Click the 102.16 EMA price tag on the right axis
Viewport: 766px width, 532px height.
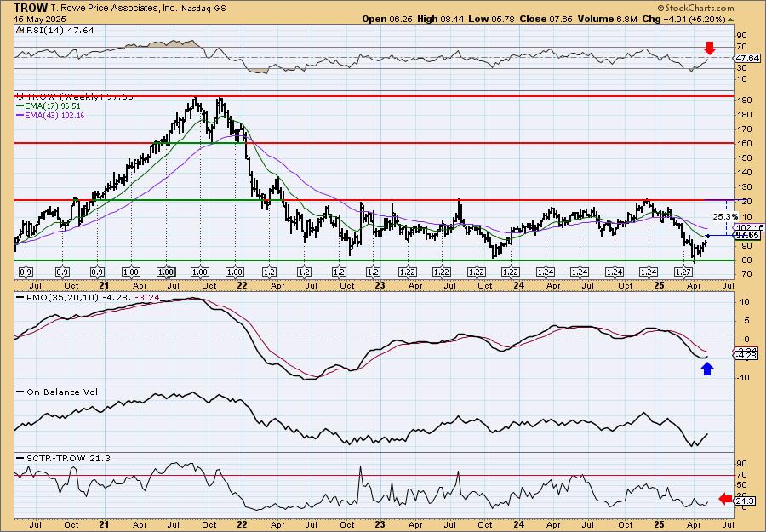[x=749, y=227]
